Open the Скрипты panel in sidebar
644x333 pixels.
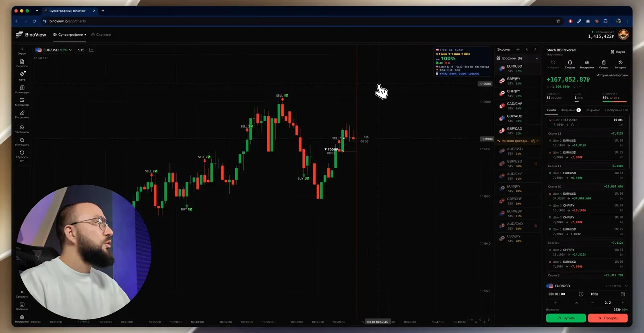[22, 63]
